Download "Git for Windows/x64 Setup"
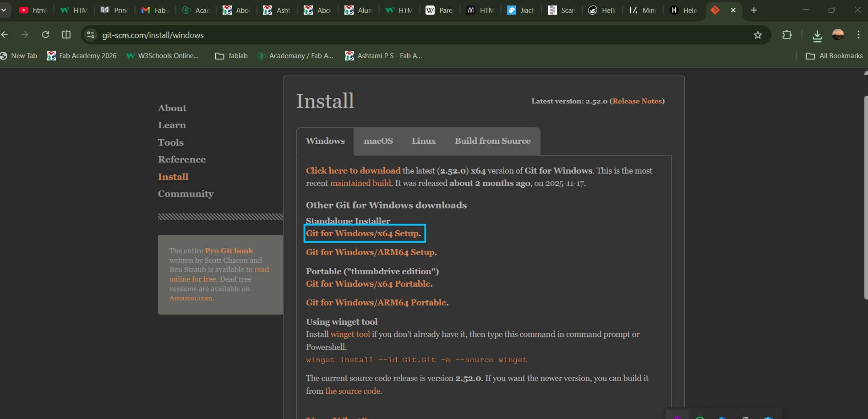The image size is (868, 419). coord(363,234)
